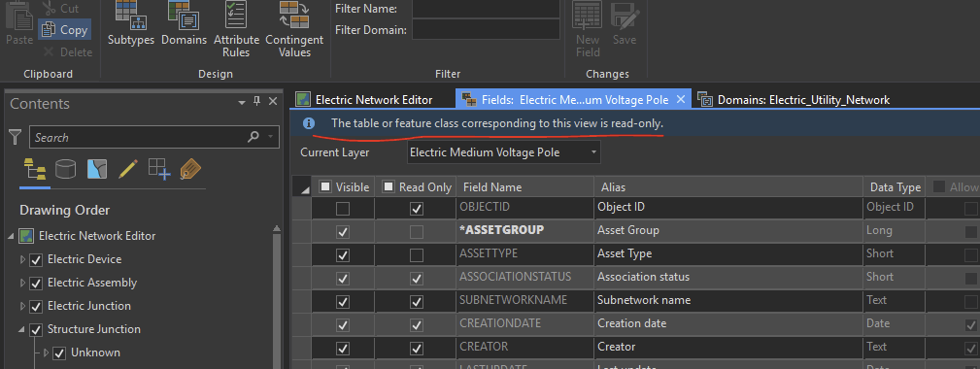Uncheck Structure Junction layer visibility
This screenshot has height=369, width=980.
tap(36, 329)
